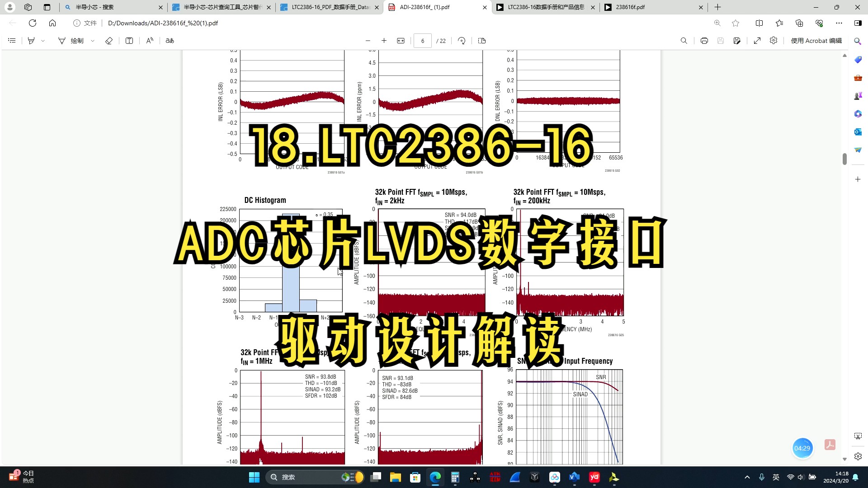Screen dimensions: 868x488
Task: Open File Explorer from taskbar
Action: coord(396,477)
